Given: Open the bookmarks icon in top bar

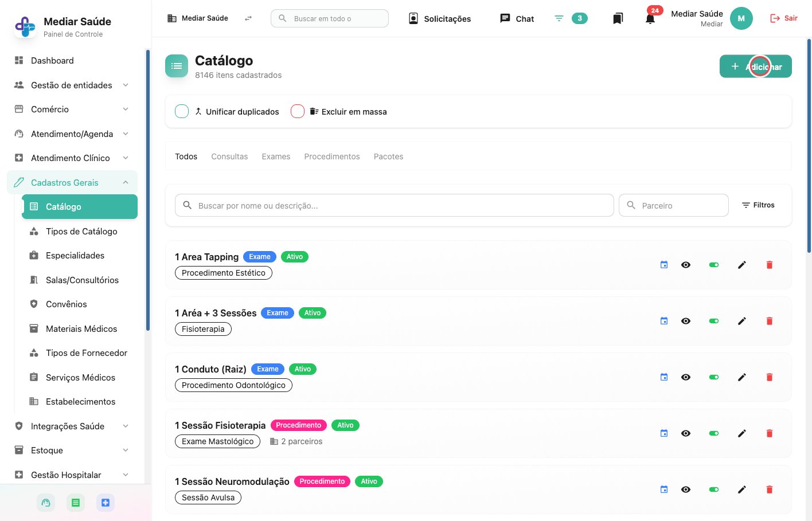Looking at the screenshot, I should pos(618,18).
